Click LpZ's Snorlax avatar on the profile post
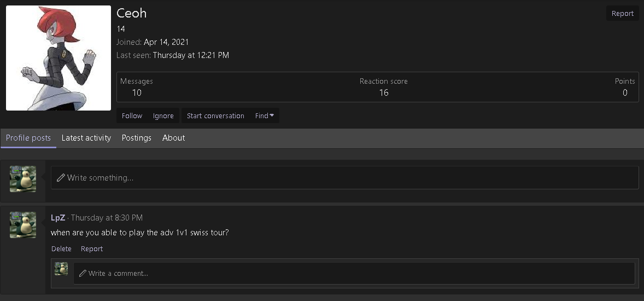Viewport: 644px width, 301px height. pos(23,225)
